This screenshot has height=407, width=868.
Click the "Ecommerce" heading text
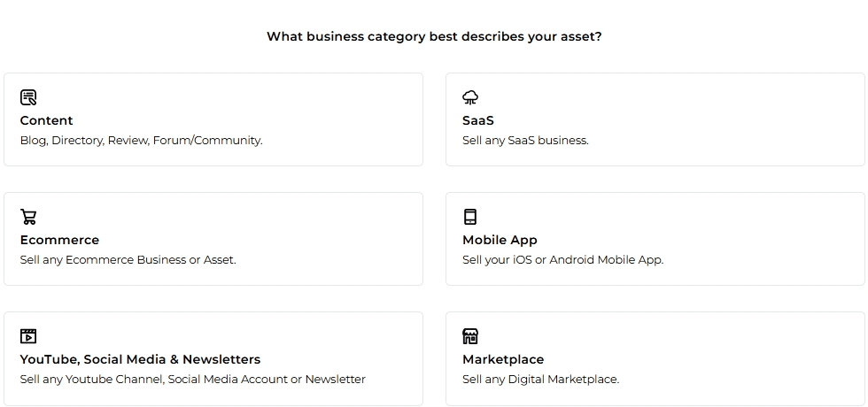(x=60, y=240)
